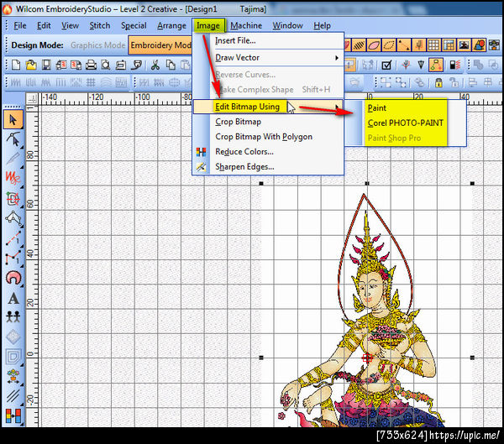Select the polygon outline digitizing tool
Viewport: 504px width, 444px height.
coord(13,218)
